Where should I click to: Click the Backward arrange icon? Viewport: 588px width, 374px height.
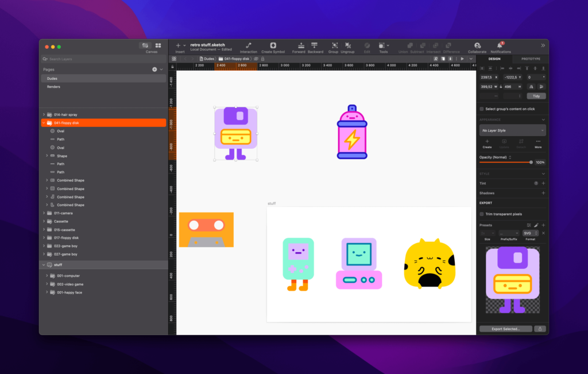tap(314, 45)
